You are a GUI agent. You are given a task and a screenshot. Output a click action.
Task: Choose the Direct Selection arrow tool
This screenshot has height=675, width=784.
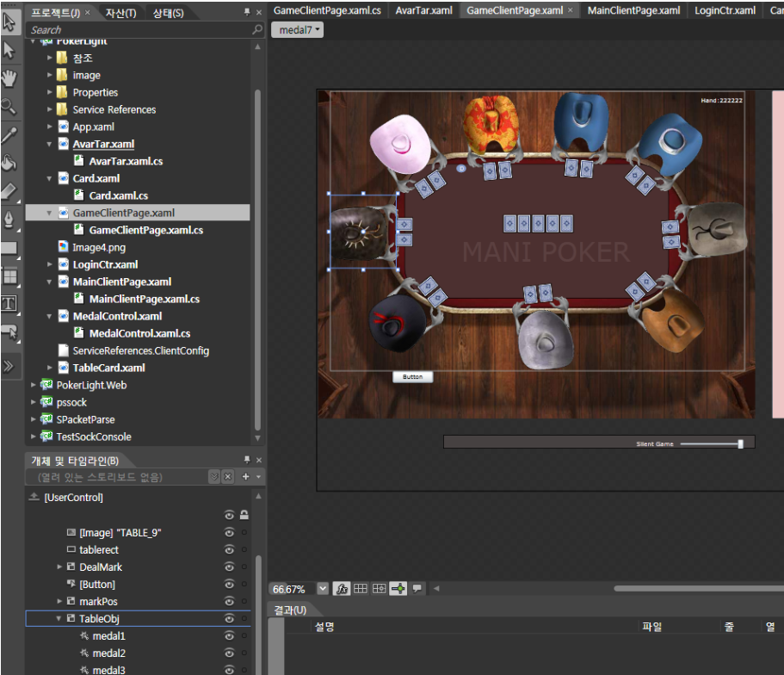pos(9,51)
